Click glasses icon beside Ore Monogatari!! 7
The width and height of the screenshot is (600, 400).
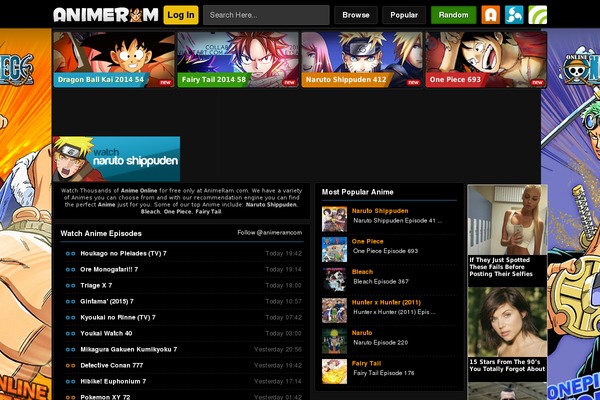coord(70,269)
